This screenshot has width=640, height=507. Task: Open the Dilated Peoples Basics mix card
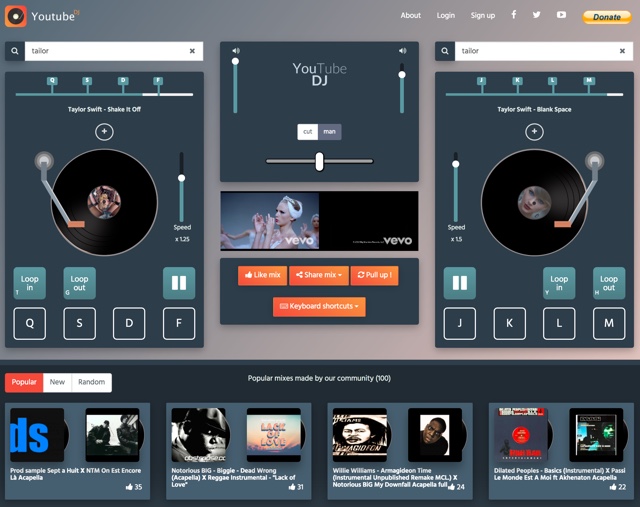(x=561, y=451)
